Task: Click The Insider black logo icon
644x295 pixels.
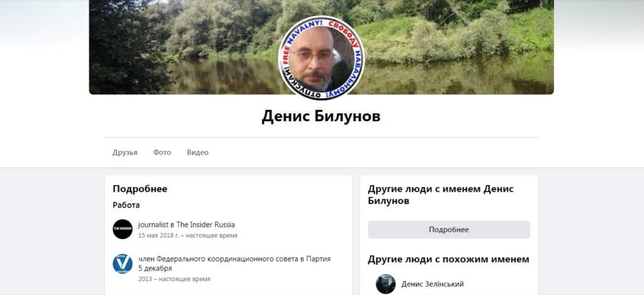Action: pyautogui.click(x=123, y=229)
